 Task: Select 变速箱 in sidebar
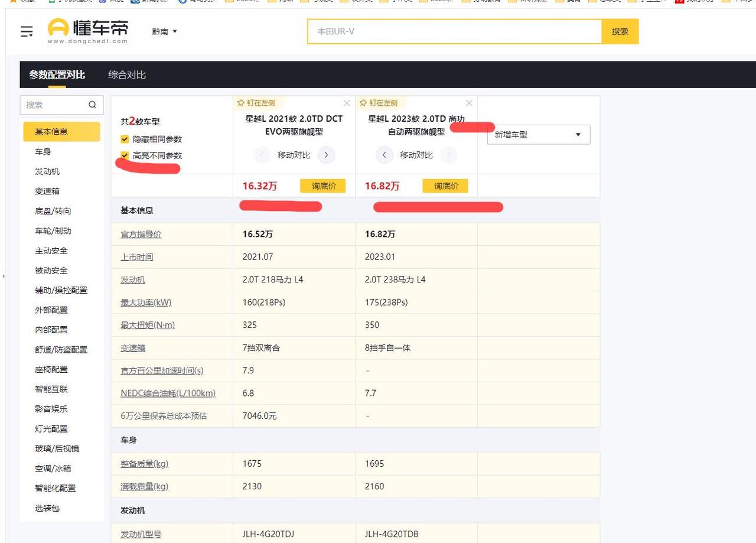click(47, 191)
